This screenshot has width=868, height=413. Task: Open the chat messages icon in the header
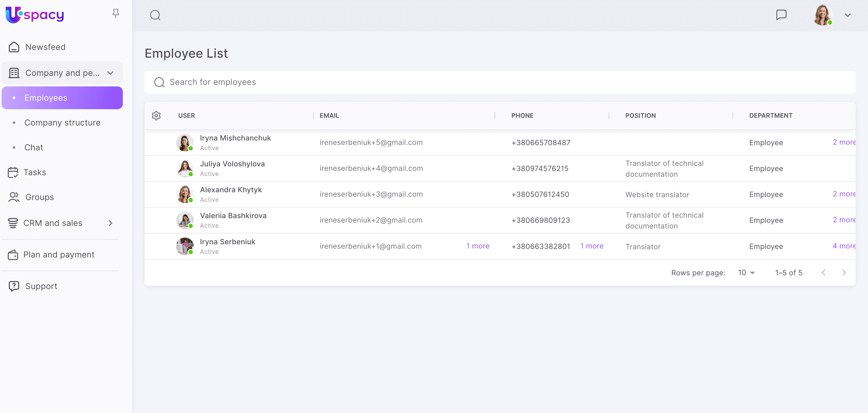tap(781, 15)
